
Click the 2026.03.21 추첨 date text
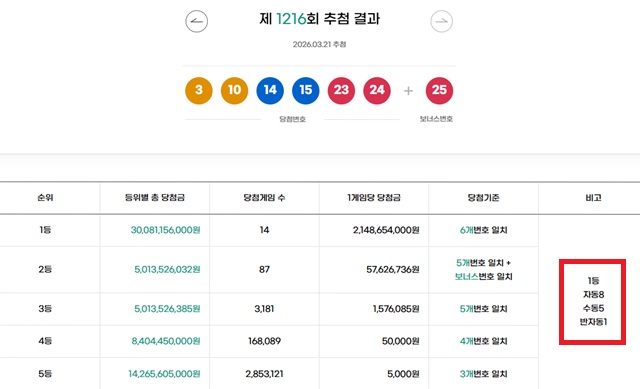(319, 44)
